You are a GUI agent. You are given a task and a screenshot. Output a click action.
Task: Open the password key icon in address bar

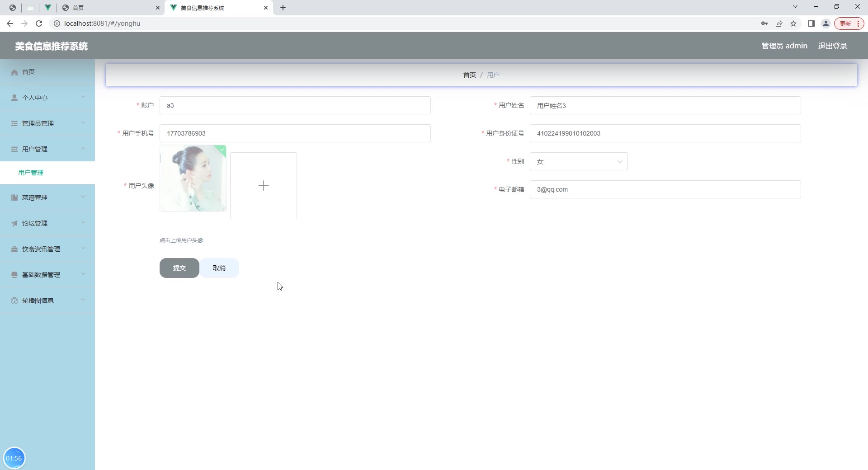pyautogui.click(x=764, y=23)
